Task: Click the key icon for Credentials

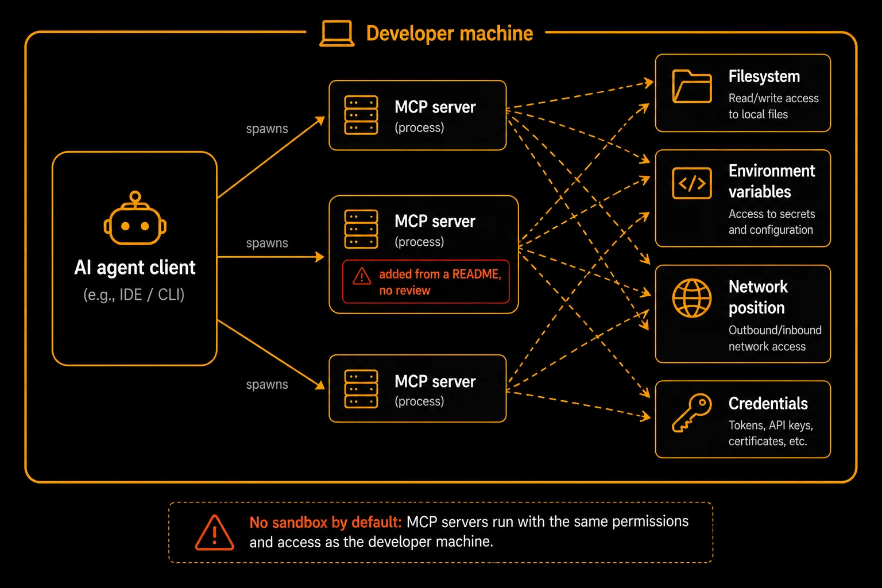Action: point(692,412)
